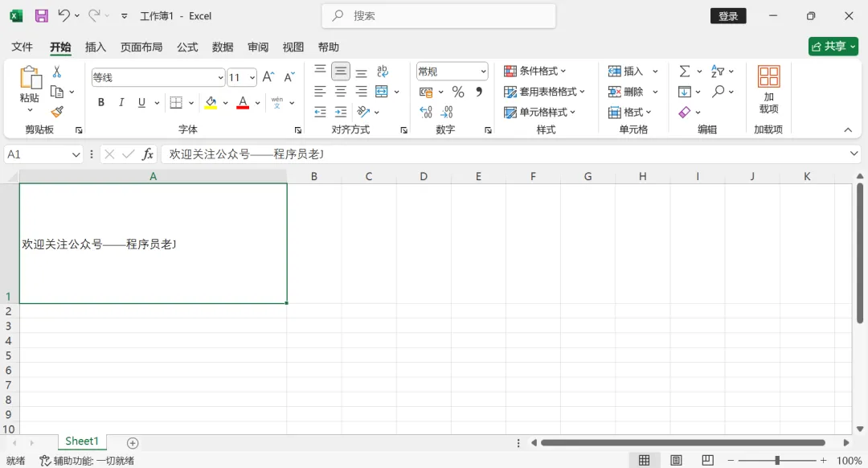Activate the Format Painter brush
This screenshot has height=468, width=868.
tap(57, 112)
